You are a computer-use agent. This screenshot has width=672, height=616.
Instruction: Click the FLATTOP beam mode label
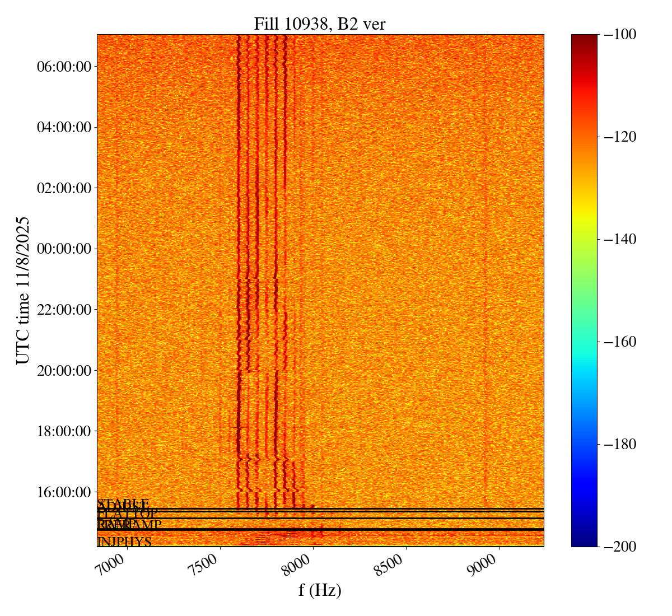tap(128, 514)
